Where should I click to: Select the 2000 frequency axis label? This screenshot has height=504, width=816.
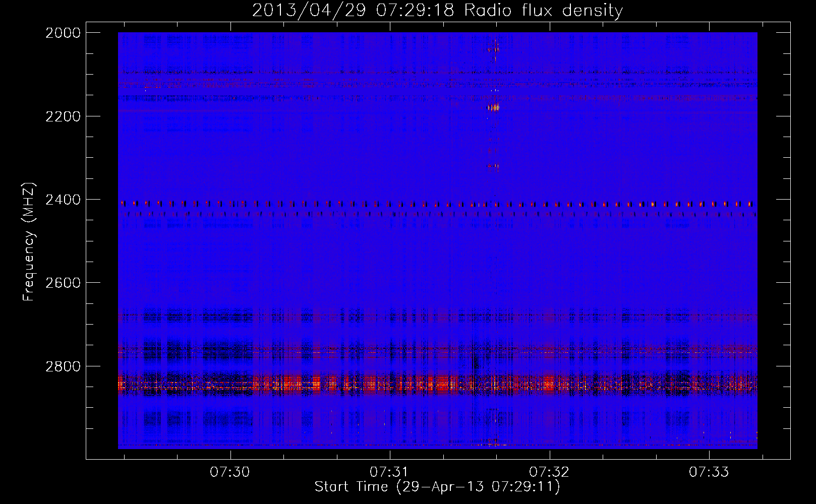click(x=63, y=33)
